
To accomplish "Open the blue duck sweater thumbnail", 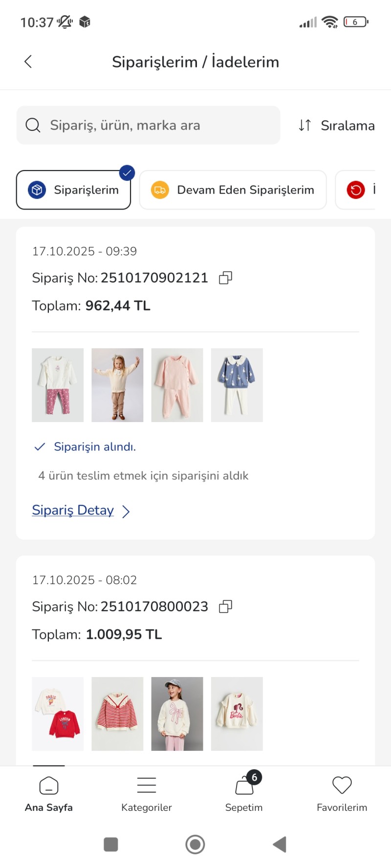I will point(237,385).
